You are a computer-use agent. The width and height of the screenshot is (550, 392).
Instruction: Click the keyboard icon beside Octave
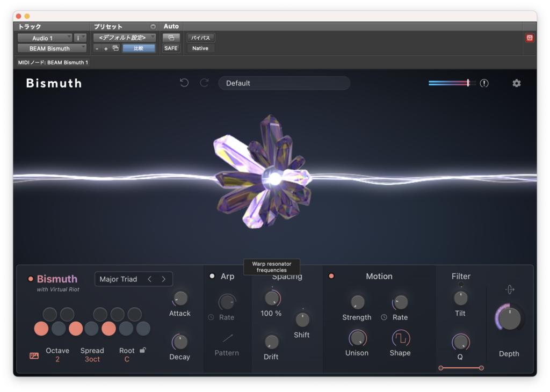click(x=34, y=356)
